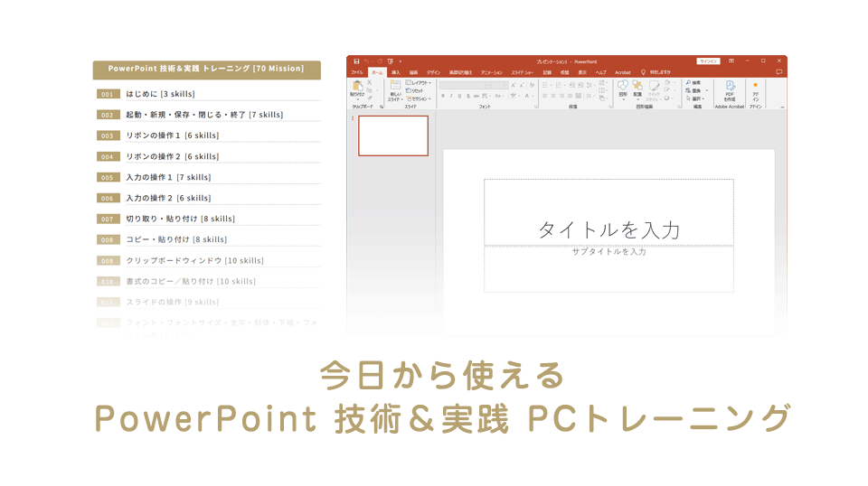The width and height of the screenshot is (868, 486).
Task: Open the セクション dropdown
Action: click(419, 99)
